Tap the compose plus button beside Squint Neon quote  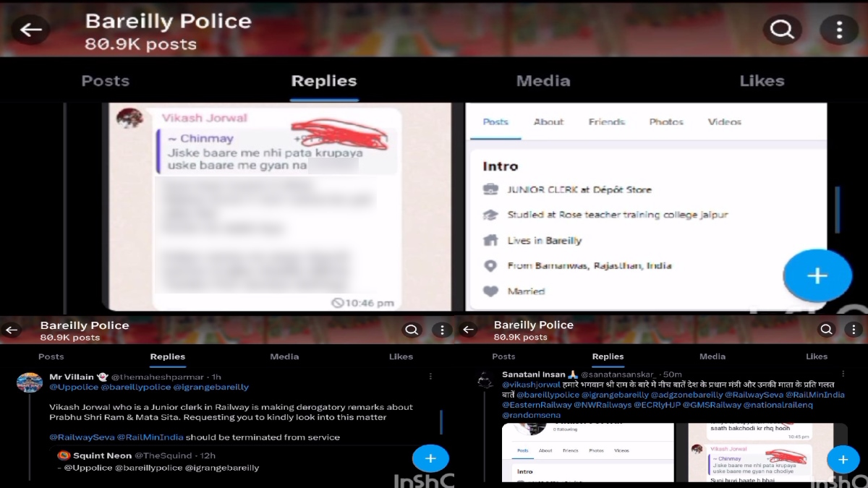tap(430, 458)
